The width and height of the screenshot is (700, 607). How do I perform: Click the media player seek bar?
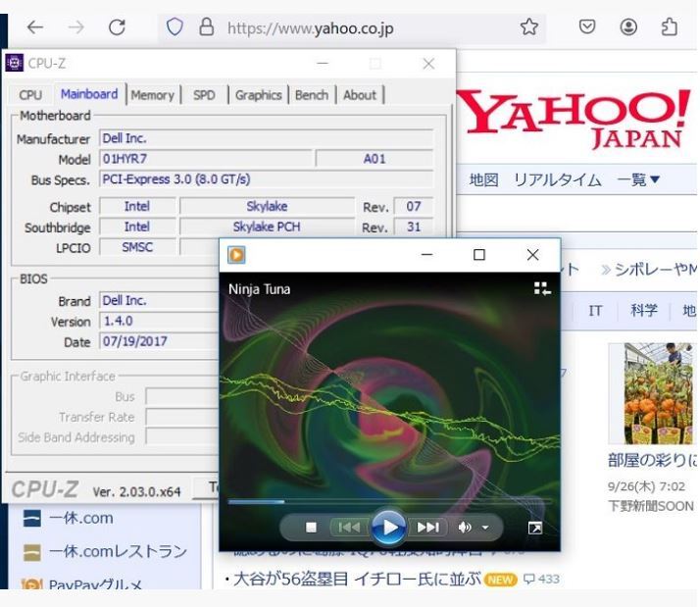389,502
